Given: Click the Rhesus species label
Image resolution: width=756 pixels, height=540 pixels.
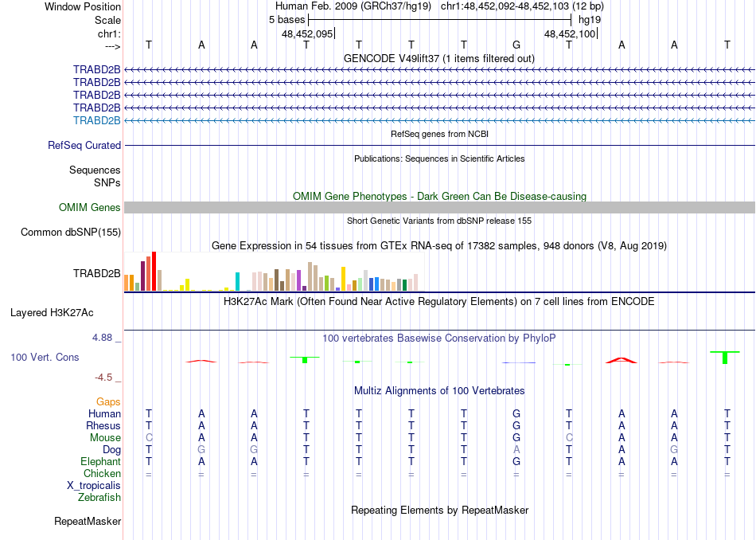Looking at the screenshot, I should (103, 425).
